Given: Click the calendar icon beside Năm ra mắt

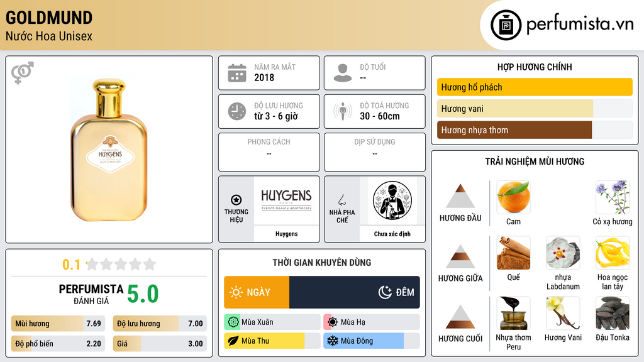Looking at the screenshot, I should 237,73.
